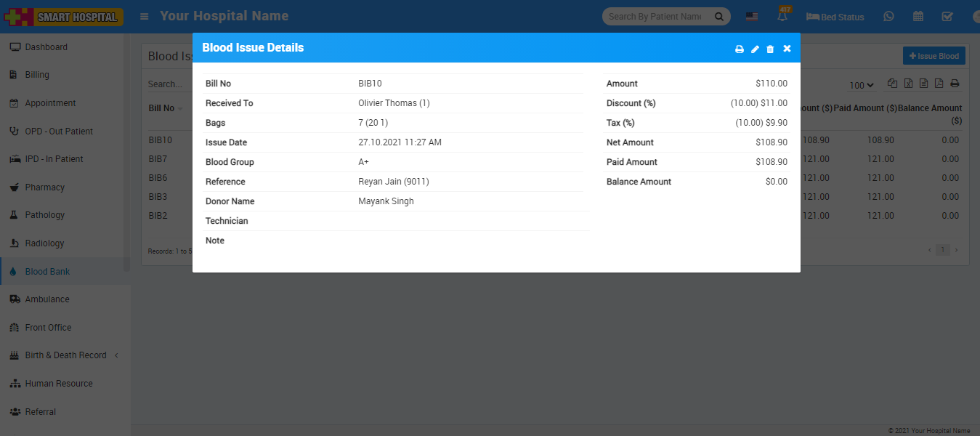
Task: Export table to Excel
Action: [x=908, y=84]
